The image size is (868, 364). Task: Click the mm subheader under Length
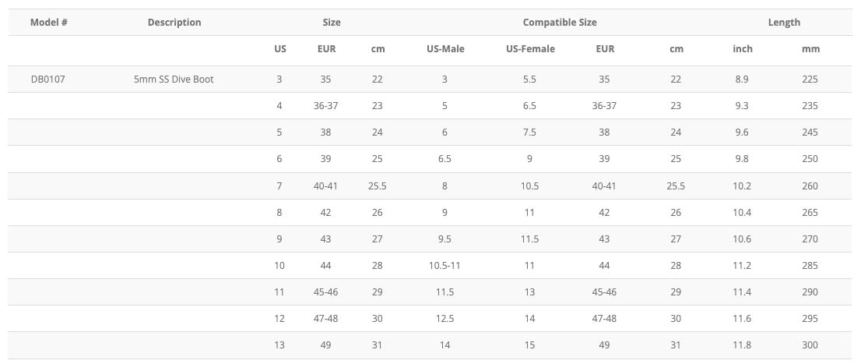click(810, 48)
